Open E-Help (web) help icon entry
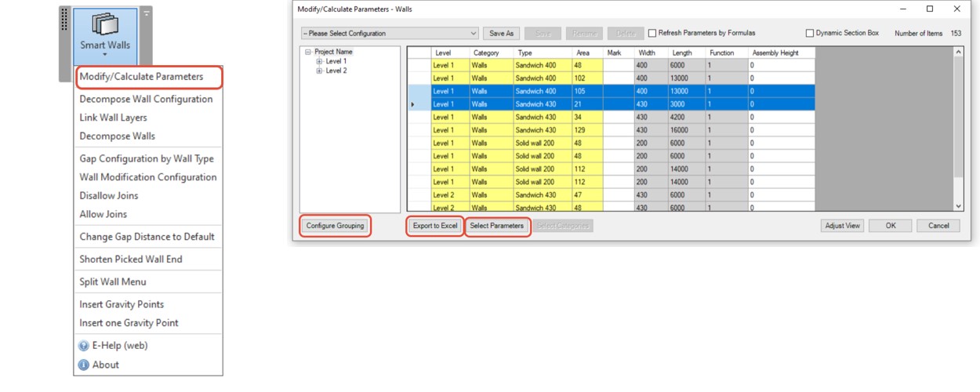 (84, 346)
